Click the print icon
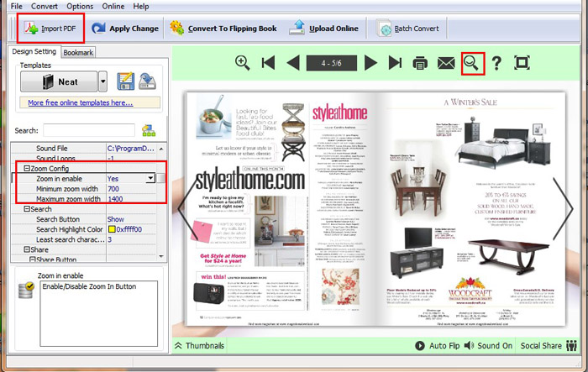The height and width of the screenshot is (372, 588). coord(420,63)
